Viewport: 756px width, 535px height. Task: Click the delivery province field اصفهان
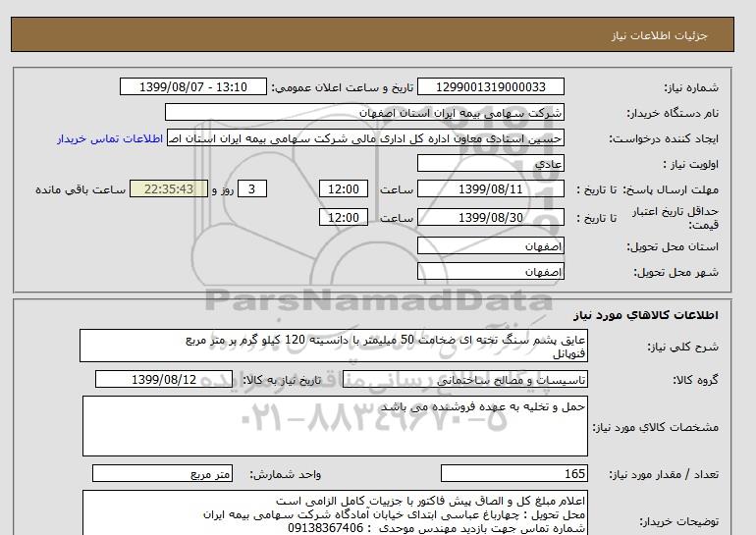click(x=490, y=245)
